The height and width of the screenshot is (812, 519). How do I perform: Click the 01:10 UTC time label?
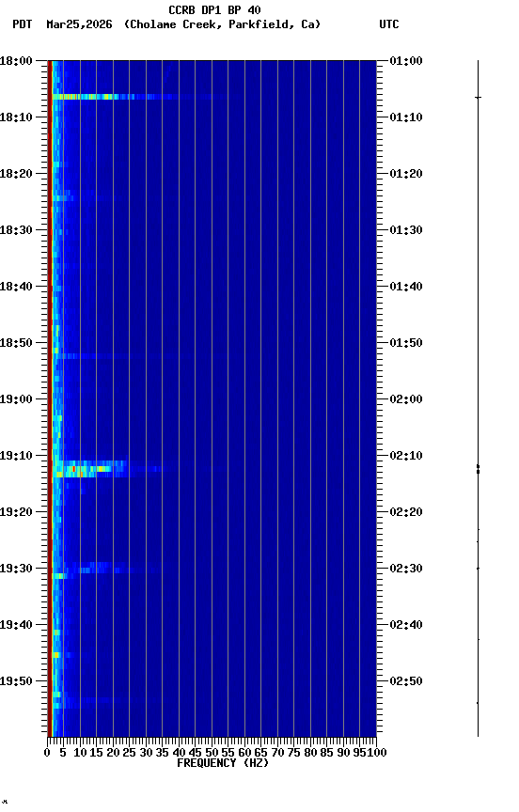(406, 117)
